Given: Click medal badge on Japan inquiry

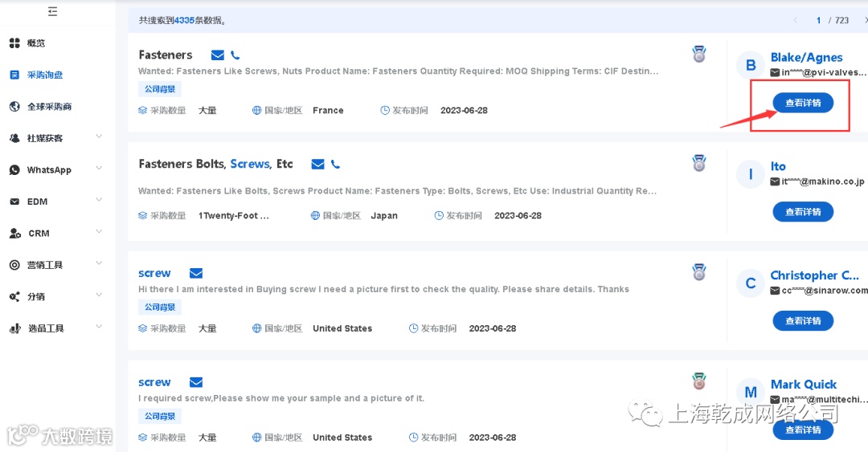Looking at the screenshot, I should point(699,163).
